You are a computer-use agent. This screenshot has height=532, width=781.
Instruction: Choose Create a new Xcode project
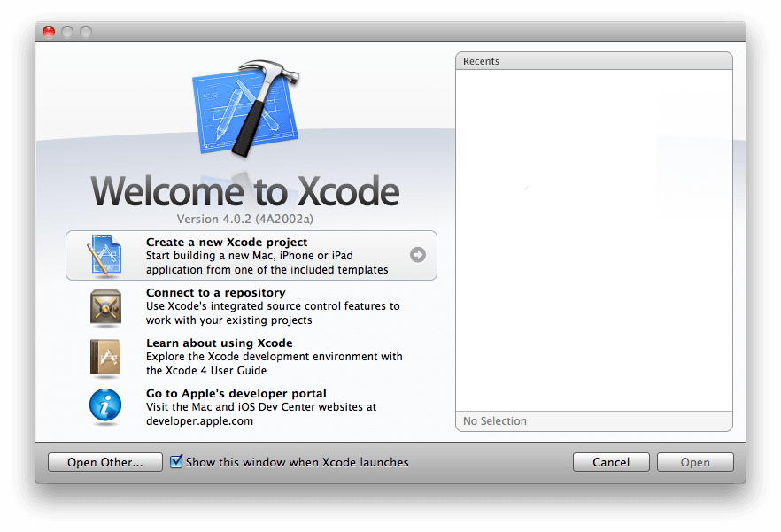coord(251,256)
